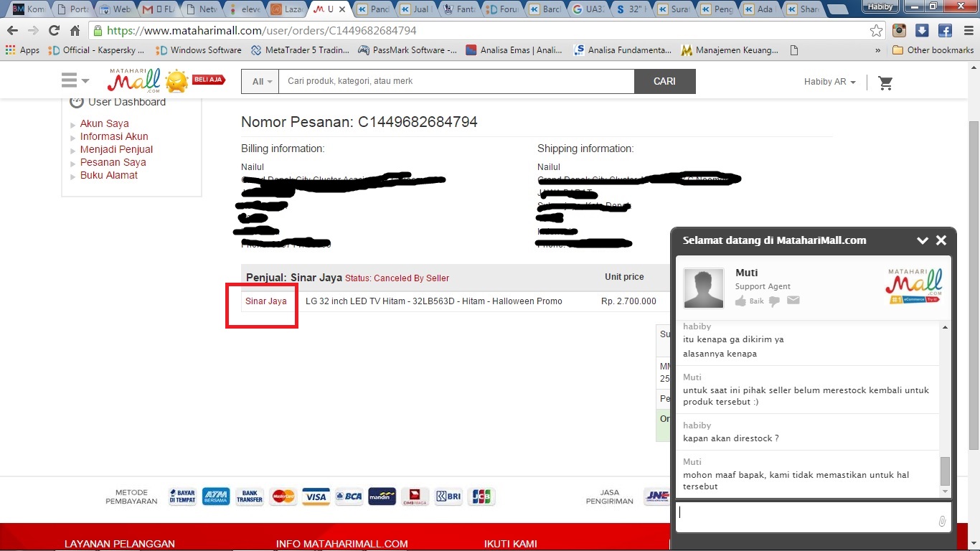Viewport: 980px width, 551px height.
Task: Open the Buku Alamat sidebar link
Action: [109, 175]
